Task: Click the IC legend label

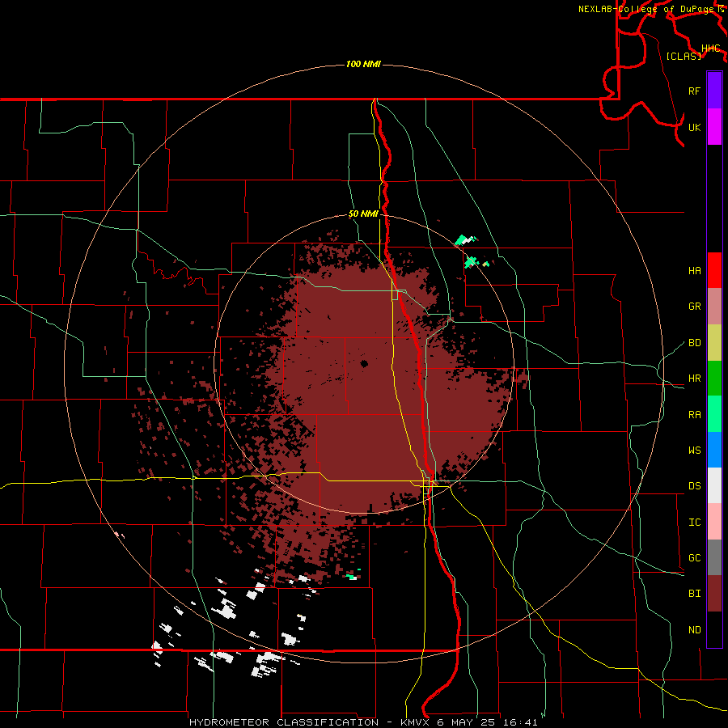Action: click(694, 523)
